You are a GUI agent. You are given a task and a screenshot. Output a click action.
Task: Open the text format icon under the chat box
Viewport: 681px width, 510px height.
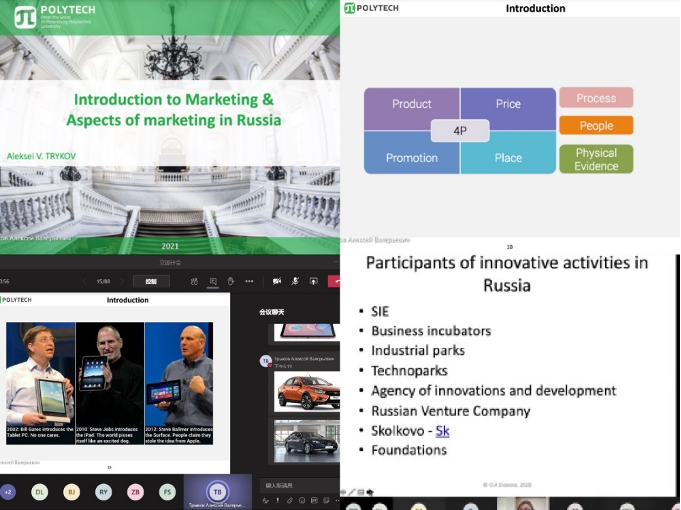tap(266, 501)
